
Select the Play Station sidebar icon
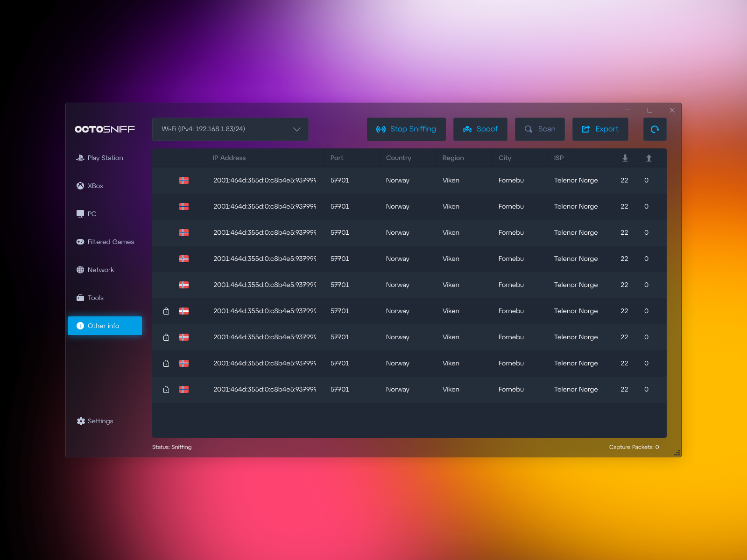coord(80,158)
